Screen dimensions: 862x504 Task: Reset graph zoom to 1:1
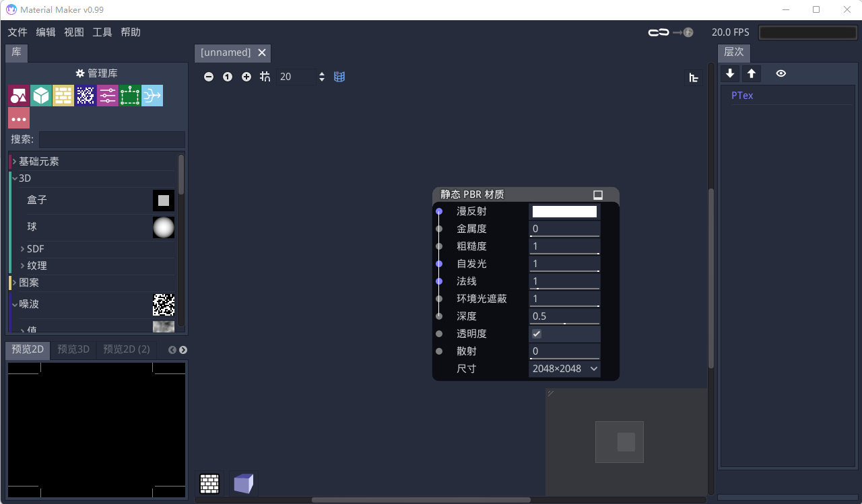click(x=228, y=77)
